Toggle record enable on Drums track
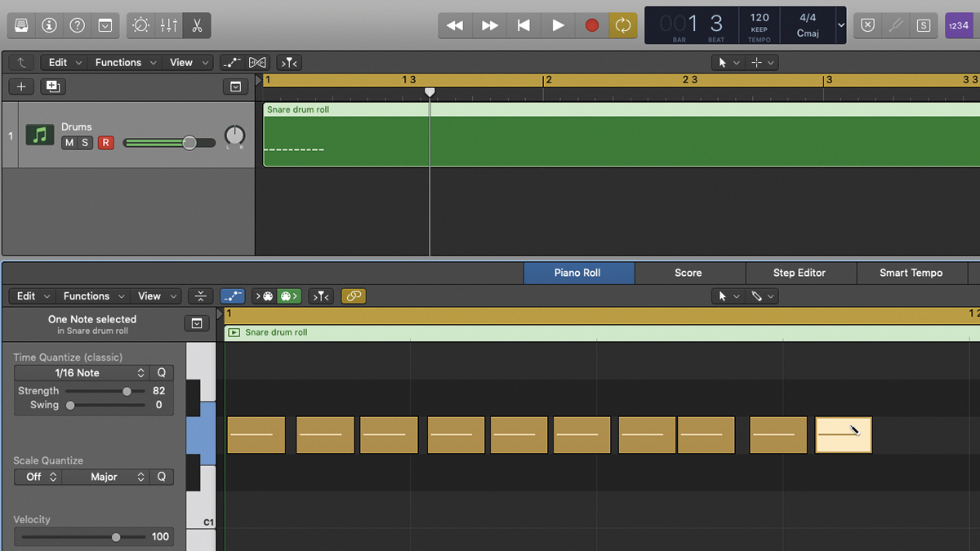 pyautogui.click(x=105, y=143)
